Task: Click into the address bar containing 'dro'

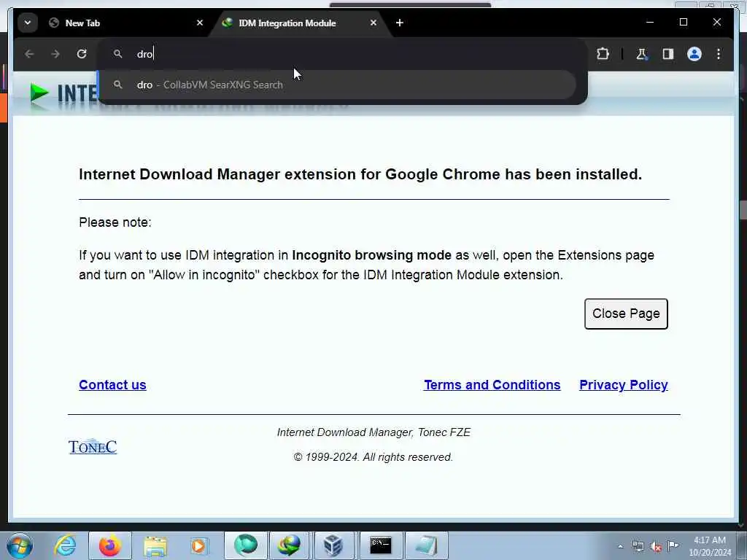Action: click(343, 54)
